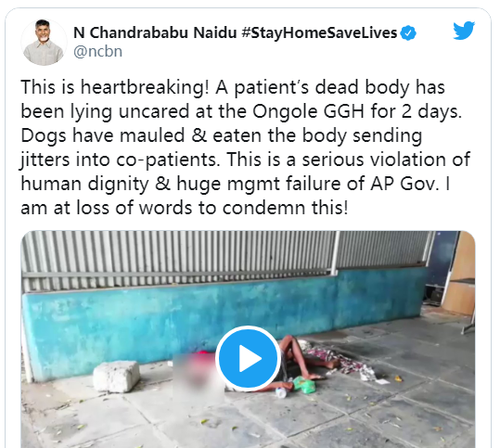This screenshot has width=500, height=448.
Task: Click the wooden board in the video's corner
Action: [461, 274]
